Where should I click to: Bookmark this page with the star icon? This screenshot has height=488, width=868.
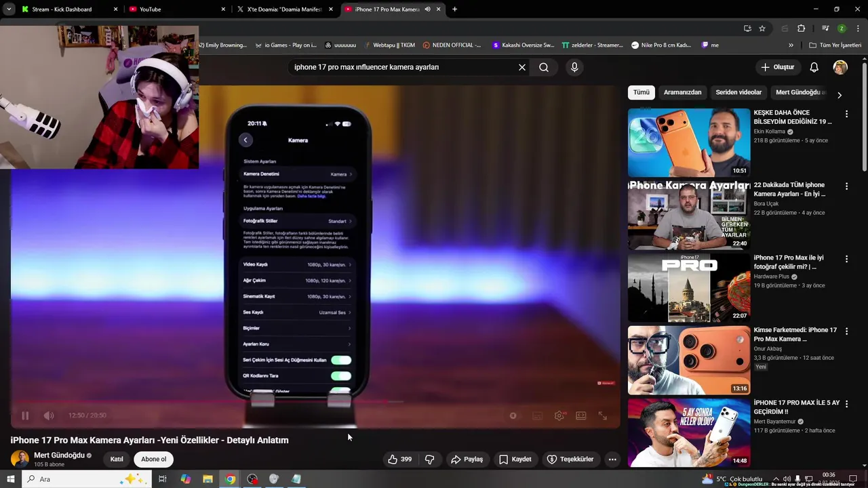click(762, 28)
